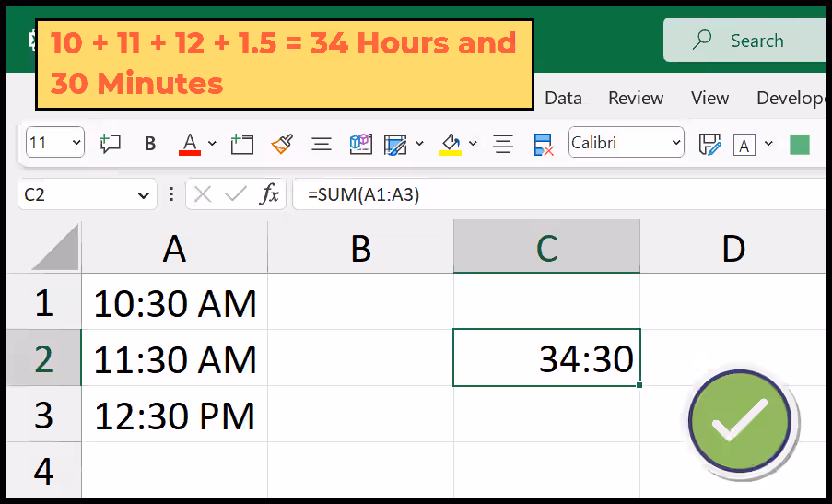
Task: Click the center align icon
Action: tap(321, 144)
